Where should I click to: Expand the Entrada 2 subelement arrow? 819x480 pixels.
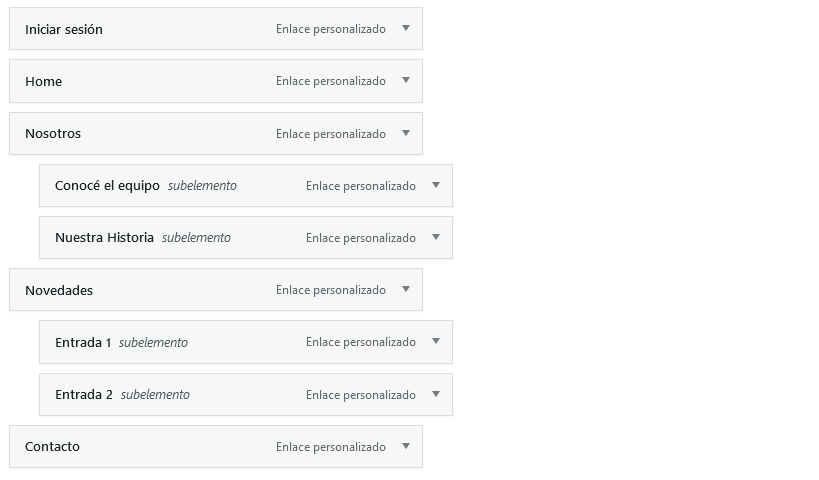pos(436,394)
